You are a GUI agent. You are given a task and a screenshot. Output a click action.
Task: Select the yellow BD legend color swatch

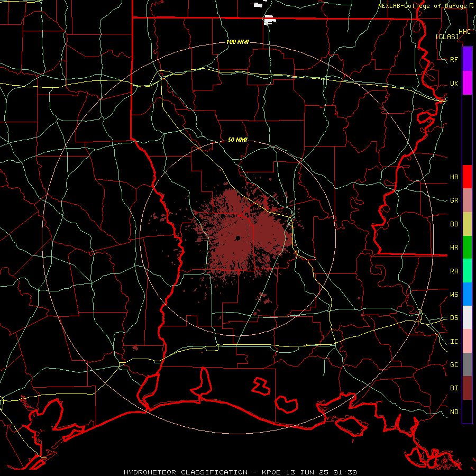pyautogui.click(x=467, y=224)
